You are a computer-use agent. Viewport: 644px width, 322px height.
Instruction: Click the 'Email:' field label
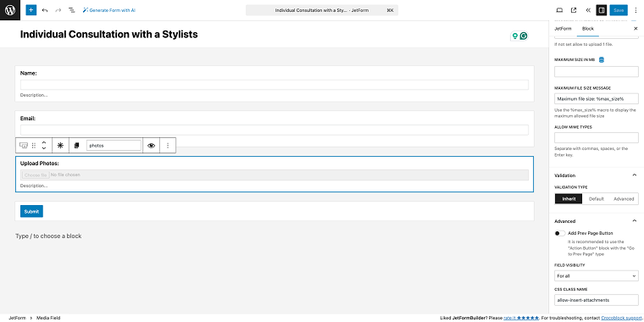tap(28, 119)
